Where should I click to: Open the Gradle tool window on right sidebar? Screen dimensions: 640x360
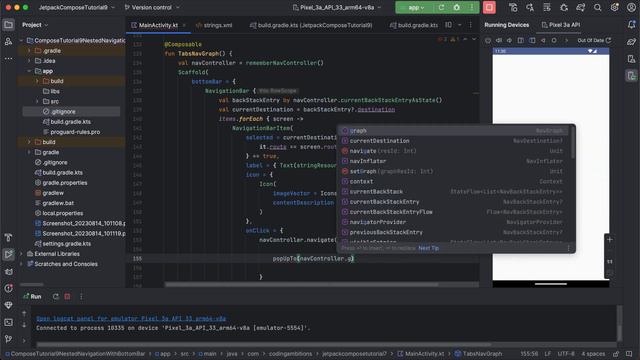point(631,42)
